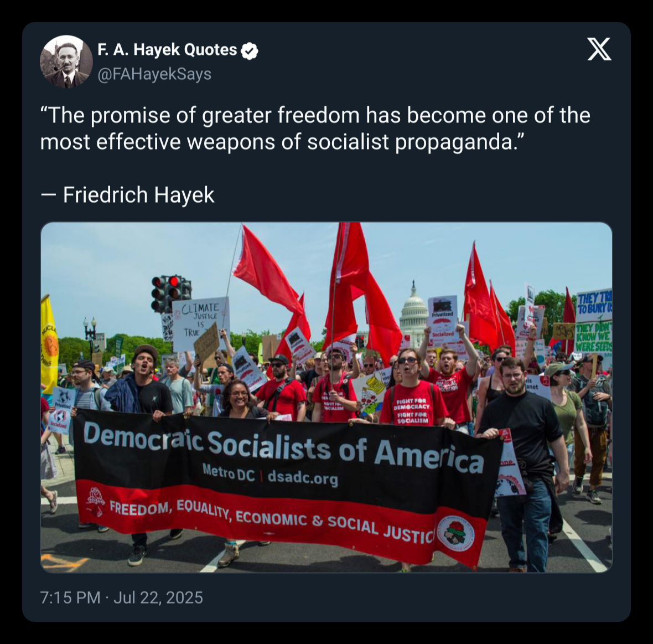Open the F. A. Hayek Quotes profile name
The width and height of the screenshot is (653, 644).
tap(167, 50)
